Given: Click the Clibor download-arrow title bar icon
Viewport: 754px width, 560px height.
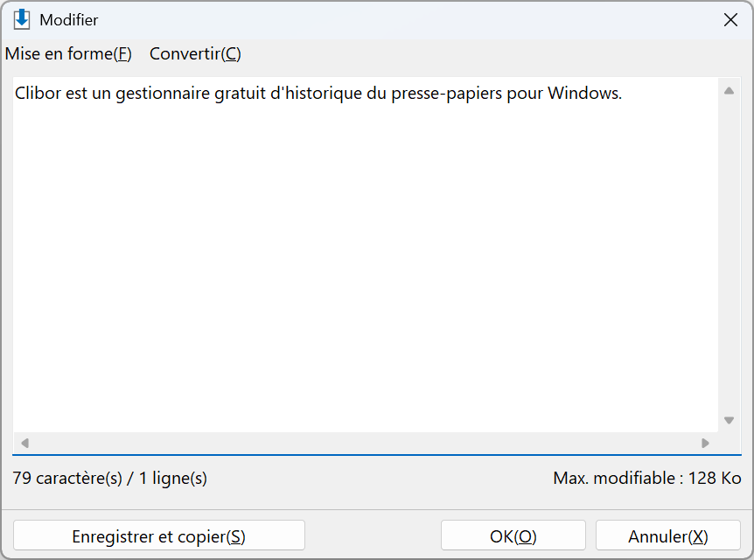Looking at the screenshot, I should (x=22, y=20).
